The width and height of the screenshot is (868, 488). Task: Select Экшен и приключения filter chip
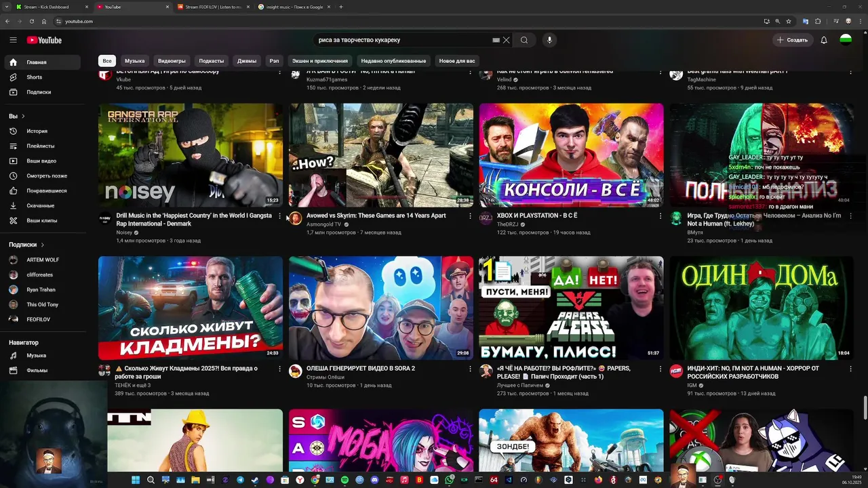(x=320, y=61)
